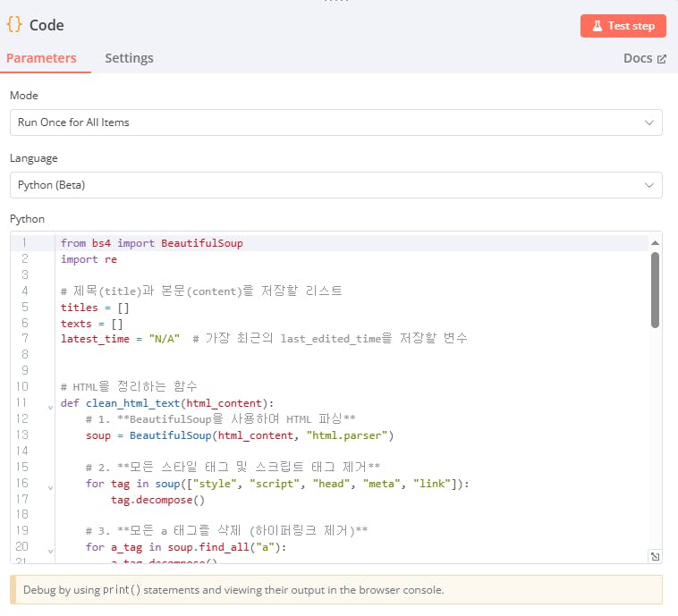This screenshot has height=616, width=678.
Task: Click the code editor vertical scrollbar thumb
Action: [655, 291]
